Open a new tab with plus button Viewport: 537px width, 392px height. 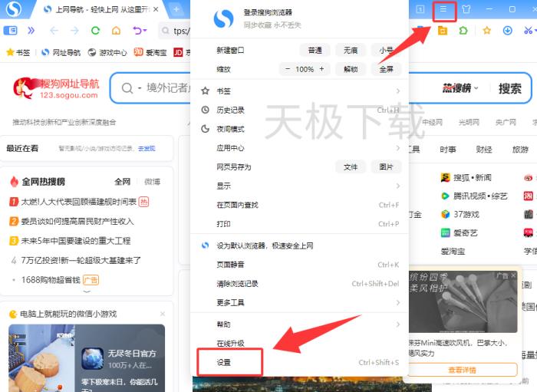(x=176, y=10)
